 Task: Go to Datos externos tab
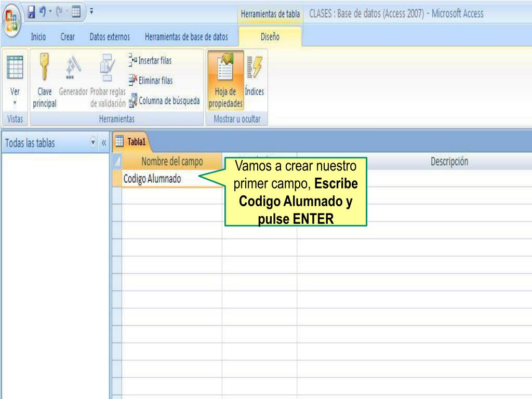pyautogui.click(x=110, y=37)
